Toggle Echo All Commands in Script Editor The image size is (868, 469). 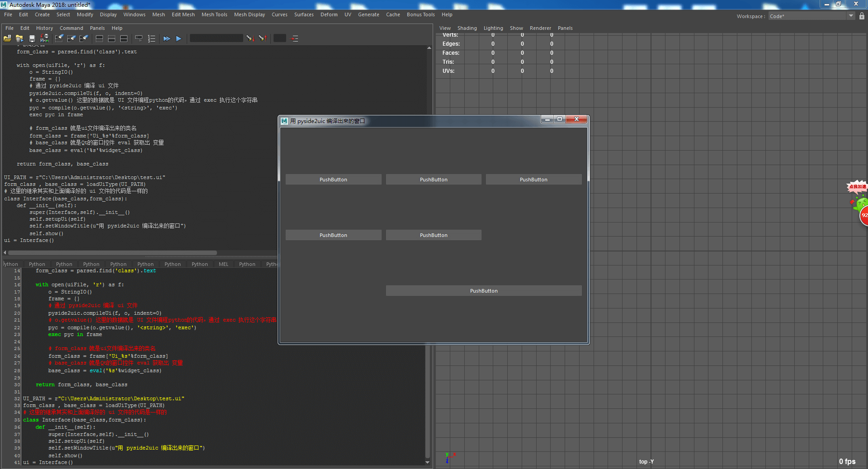coord(139,38)
